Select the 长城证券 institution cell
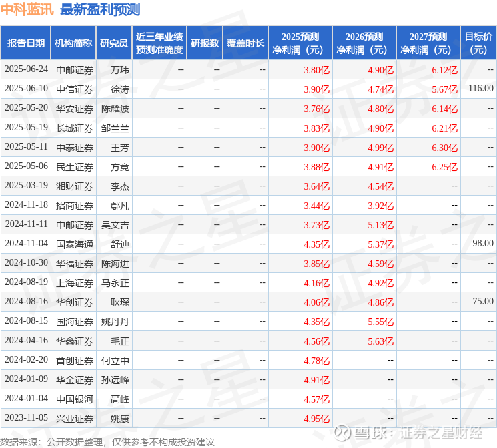The width and height of the screenshot is (497, 448). click(75, 128)
